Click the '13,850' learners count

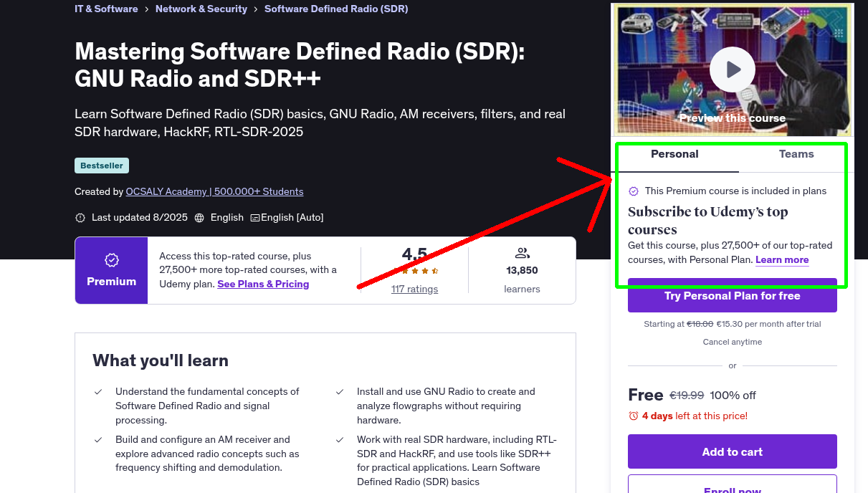[522, 270]
